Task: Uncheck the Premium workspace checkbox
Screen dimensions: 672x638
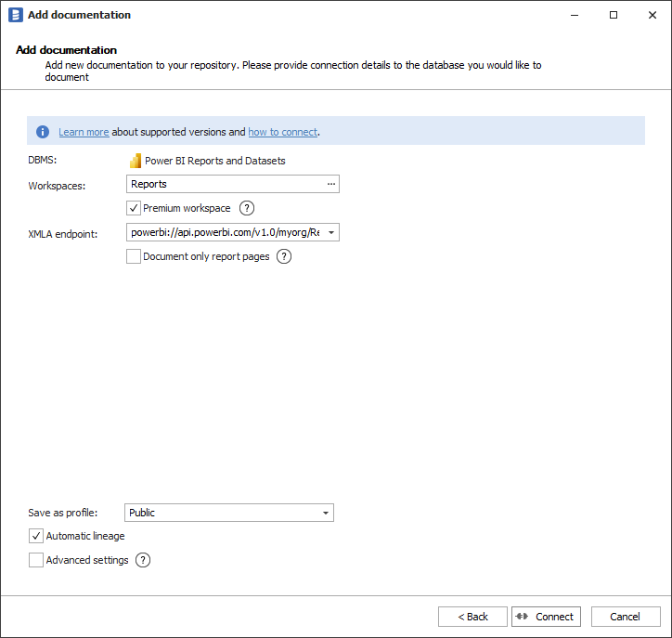Action: (134, 208)
